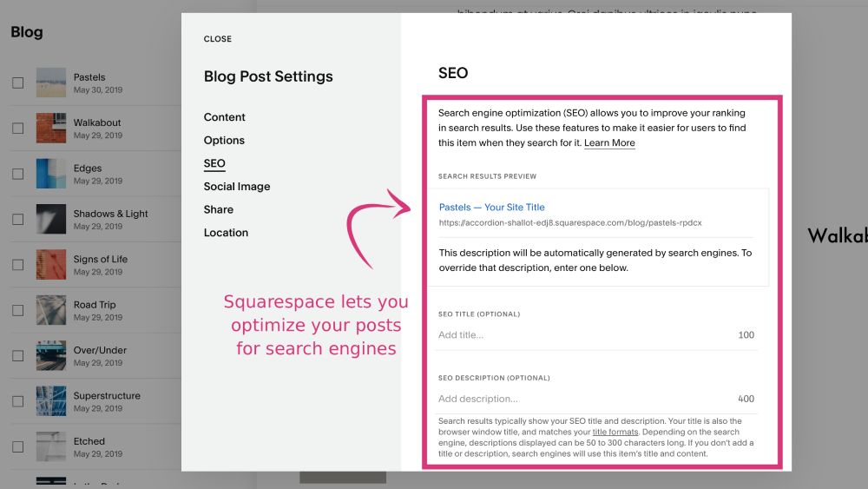Follow the Learn More link

click(609, 143)
